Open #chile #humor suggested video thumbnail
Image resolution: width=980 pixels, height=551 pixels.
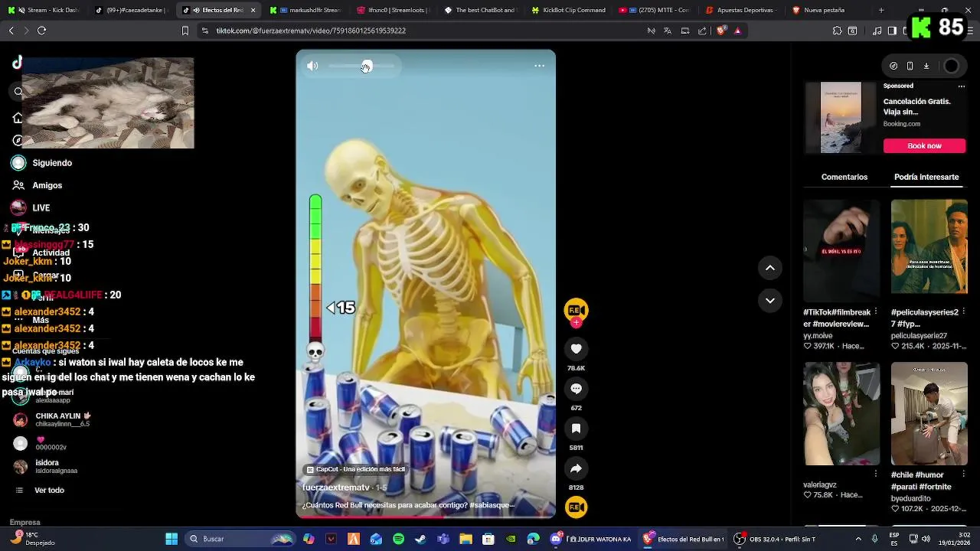click(x=929, y=413)
